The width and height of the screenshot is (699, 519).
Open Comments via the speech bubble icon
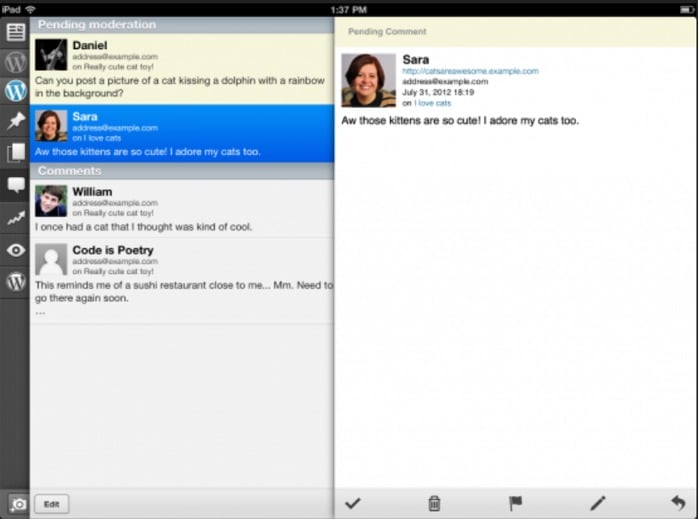coord(16,184)
